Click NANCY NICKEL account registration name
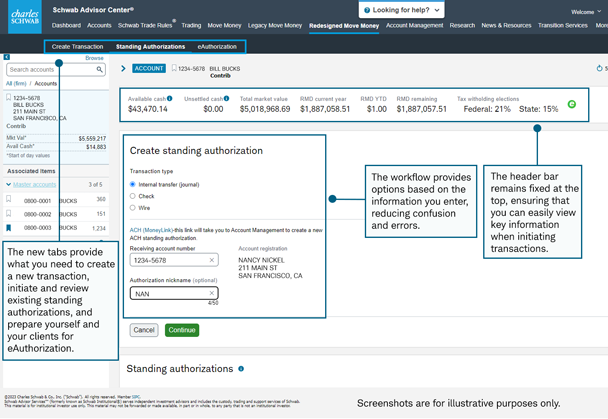 (x=261, y=260)
